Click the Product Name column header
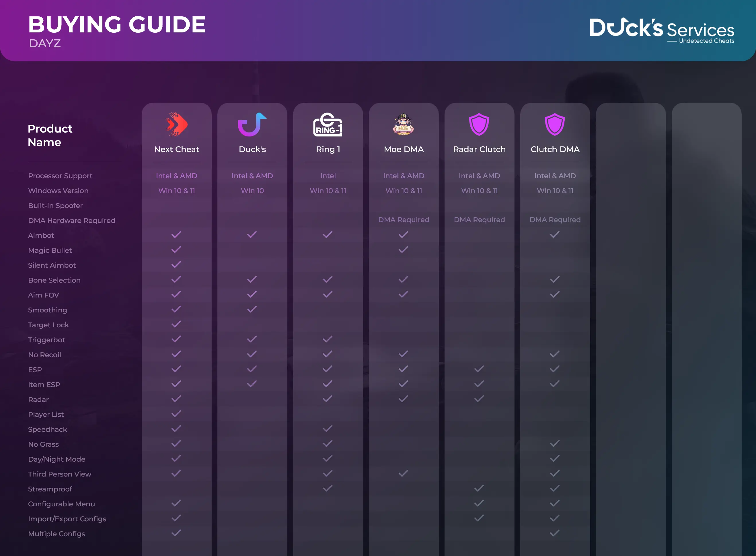This screenshot has width=756, height=556. (x=50, y=135)
